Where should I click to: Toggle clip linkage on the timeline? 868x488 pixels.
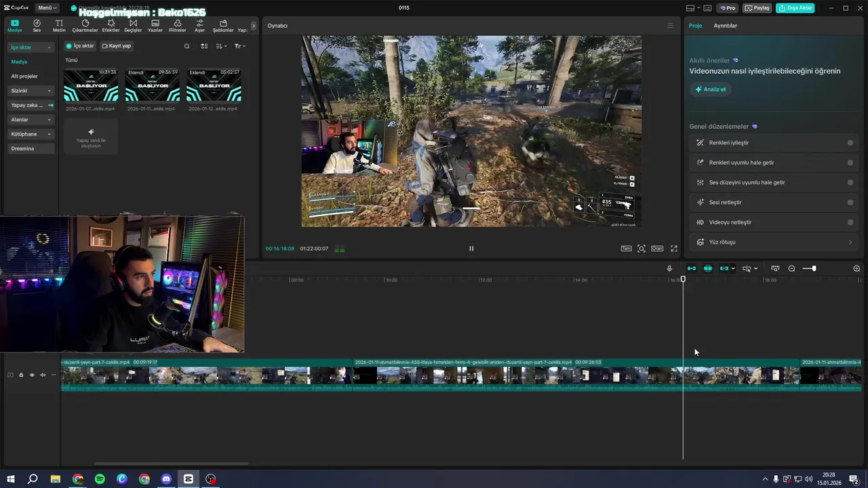(x=724, y=268)
